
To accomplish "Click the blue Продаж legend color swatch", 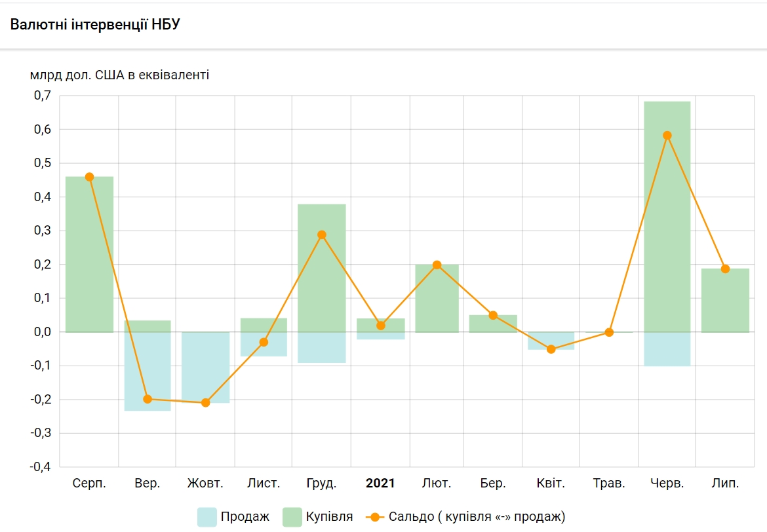I will [x=206, y=517].
